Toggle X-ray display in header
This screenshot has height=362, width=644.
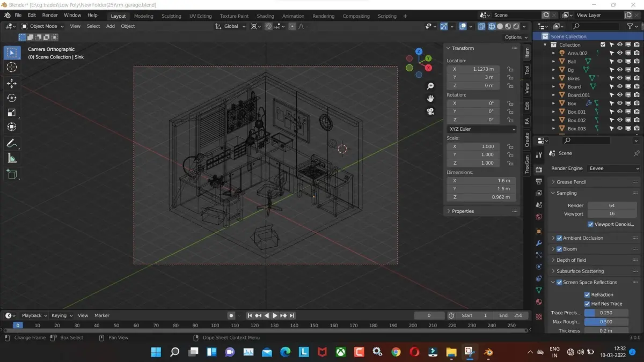pos(481,26)
